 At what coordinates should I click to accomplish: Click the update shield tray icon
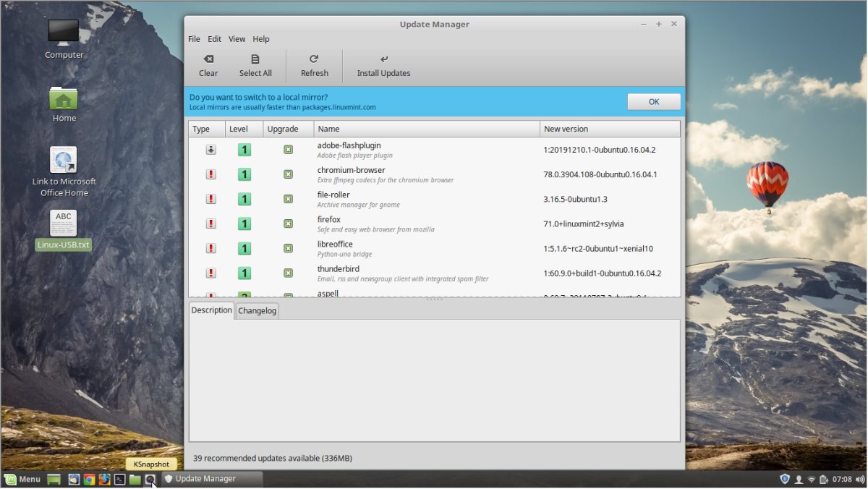(785, 479)
